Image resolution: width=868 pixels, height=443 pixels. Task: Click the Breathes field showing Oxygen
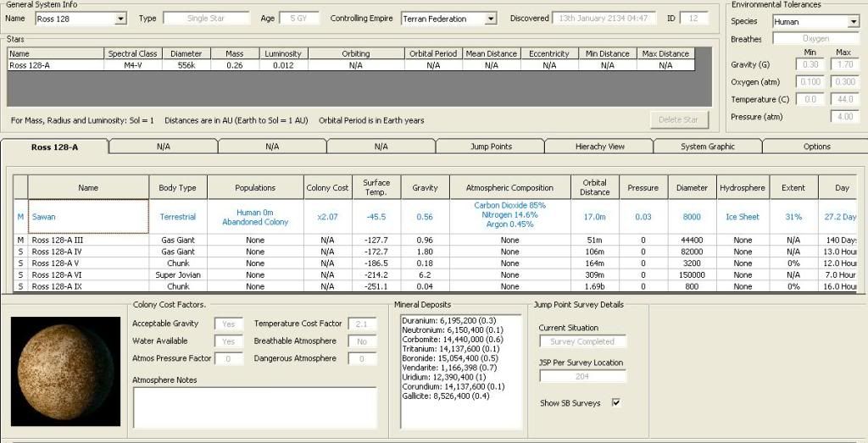coord(816,39)
